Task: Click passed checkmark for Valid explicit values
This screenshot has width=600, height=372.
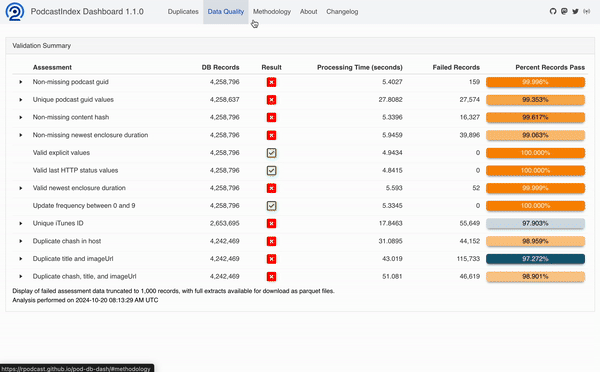Action: (271, 153)
